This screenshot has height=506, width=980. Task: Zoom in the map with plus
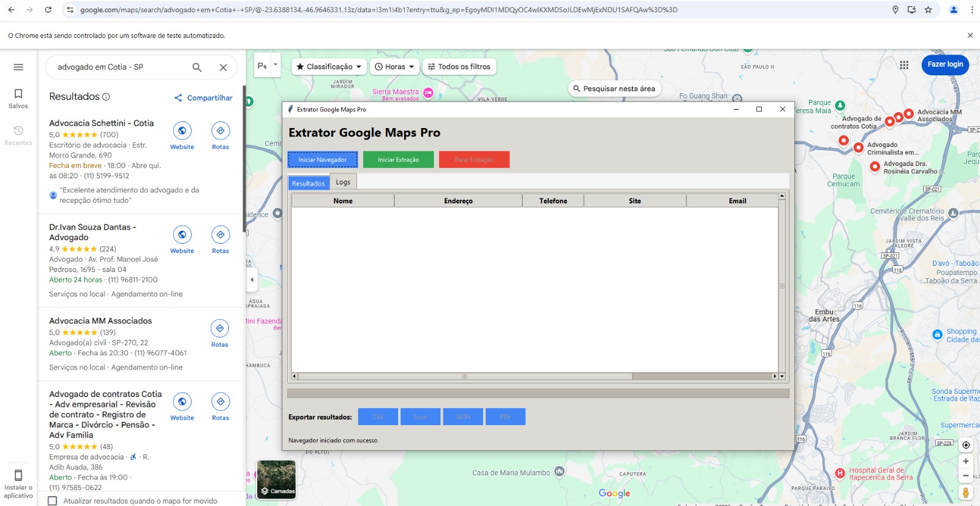click(x=966, y=461)
